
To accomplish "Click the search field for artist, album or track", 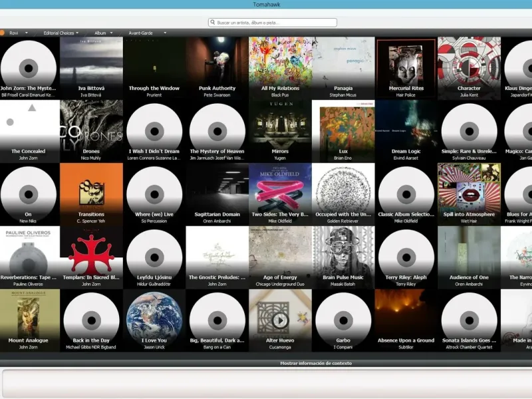I will pos(273,23).
